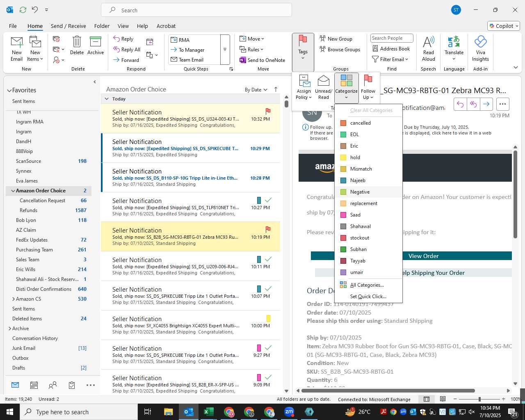The height and width of the screenshot is (420, 525).
Task: Expand the Archive folder
Action: click(10, 329)
